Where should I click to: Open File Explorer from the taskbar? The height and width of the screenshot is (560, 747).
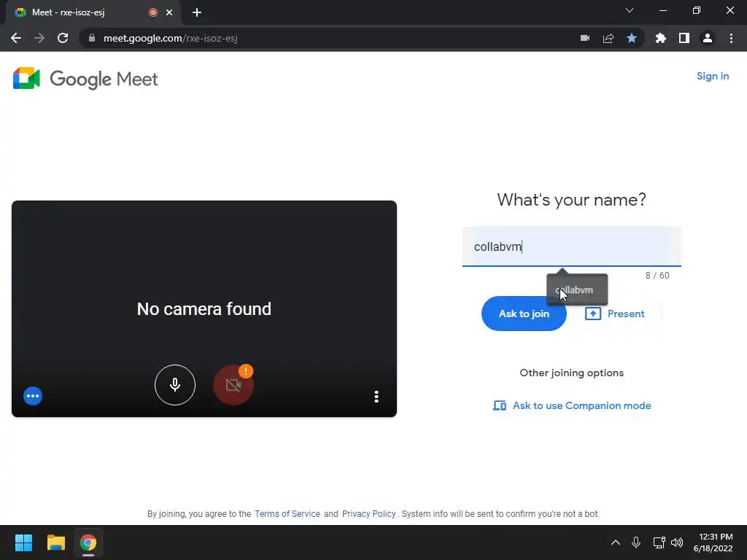point(55,542)
